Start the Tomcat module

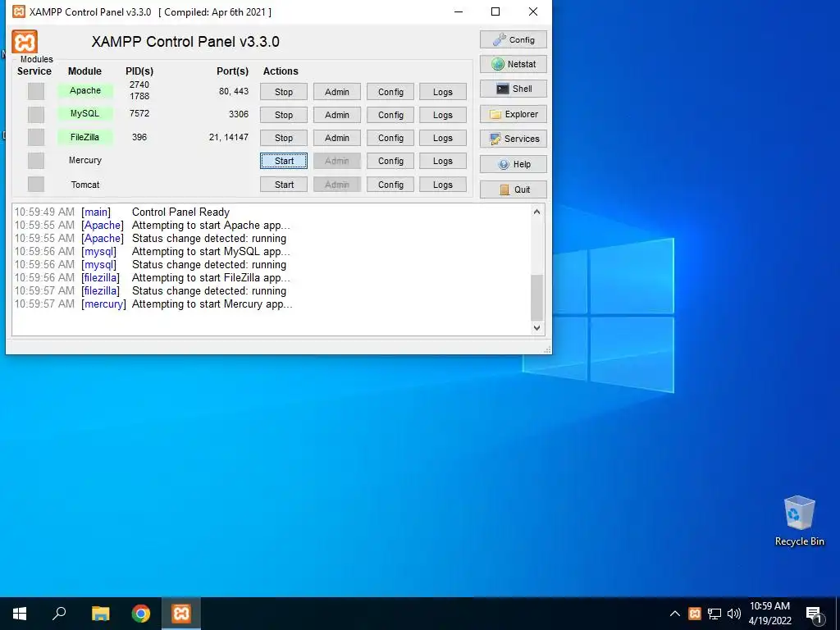(284, 185)
